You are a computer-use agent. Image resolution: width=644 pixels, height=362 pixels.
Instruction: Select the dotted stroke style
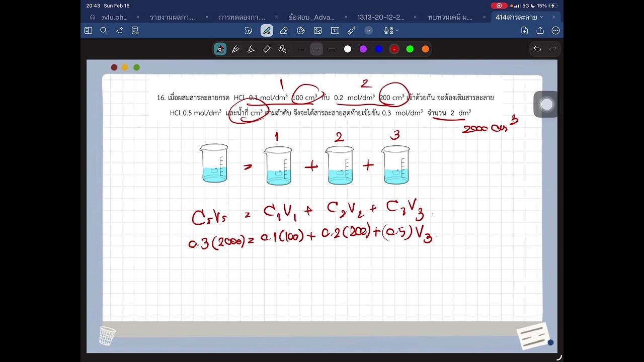(301, 49)
